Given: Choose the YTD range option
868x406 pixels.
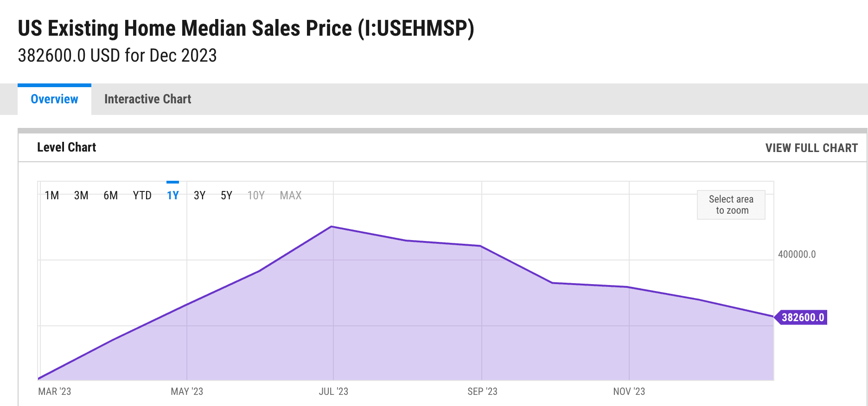Looking at the screenshot, I should pyautogui.click(x=142, y=196).
